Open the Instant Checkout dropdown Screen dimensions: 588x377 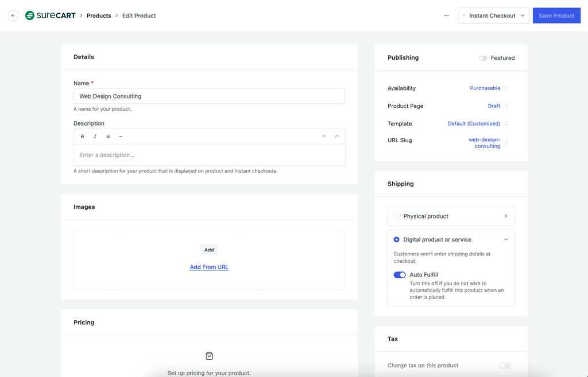point(493,15)
